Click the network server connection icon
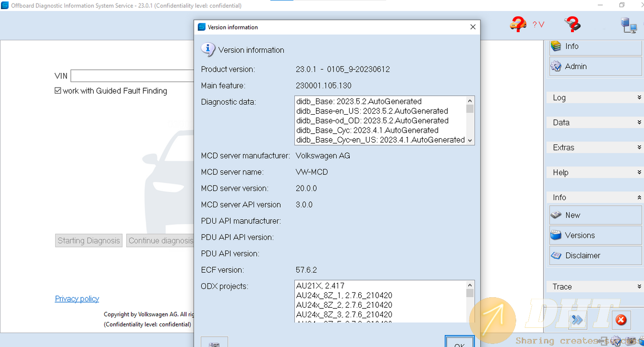 tap(628, 25)
